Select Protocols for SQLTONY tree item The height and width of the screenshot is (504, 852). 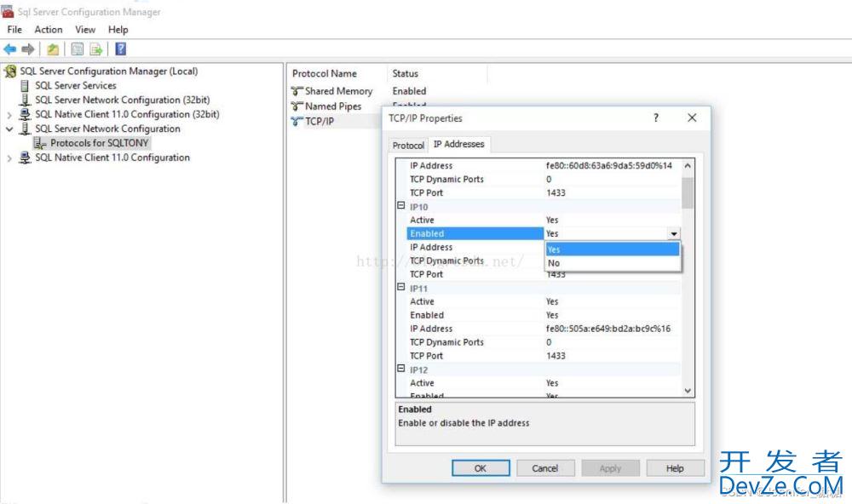(99, 143)
